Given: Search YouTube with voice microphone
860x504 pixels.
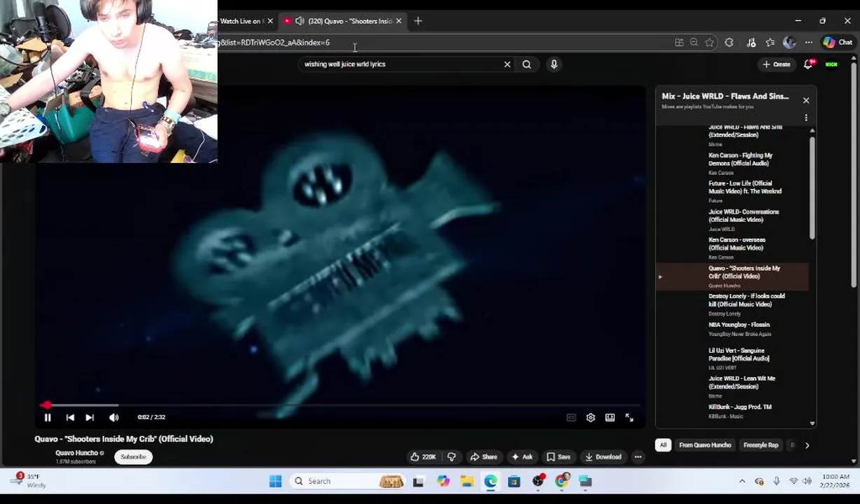Looking at the screenshot, I should click(x=554, y=64).
